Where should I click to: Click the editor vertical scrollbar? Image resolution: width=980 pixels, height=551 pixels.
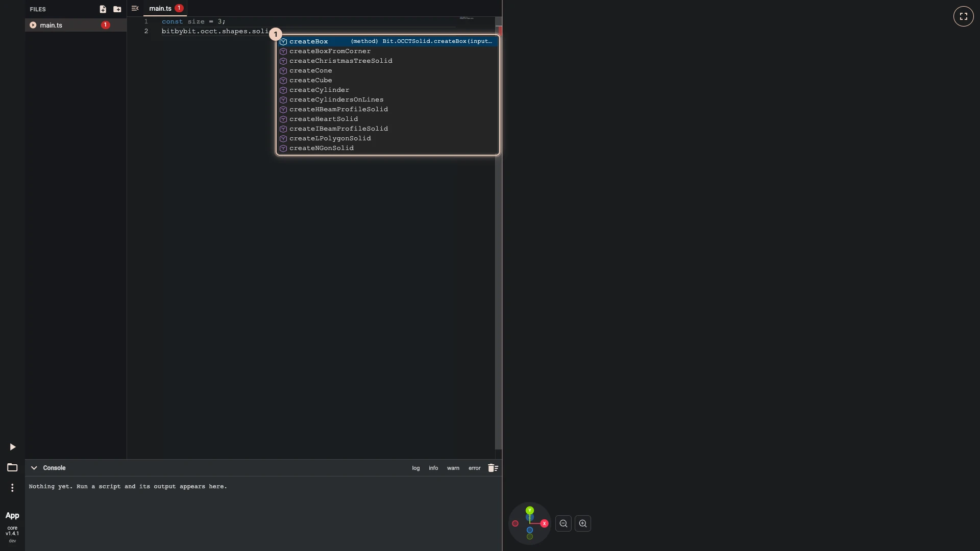498,233
